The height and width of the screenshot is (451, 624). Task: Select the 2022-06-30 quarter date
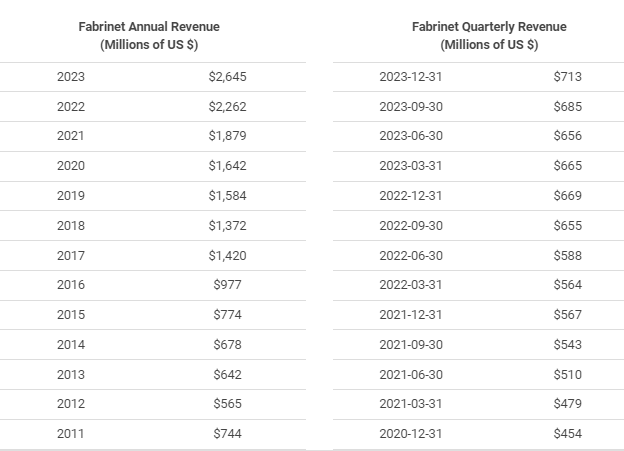411,256
